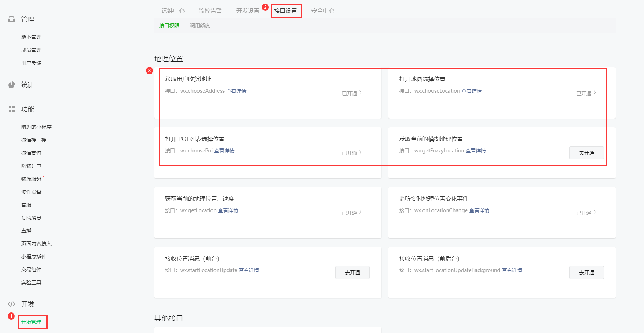The height and width of the screenshot is (333, 644).
Task: Open 查看详情 link for wx.chooseAddress
Action: 236,91
